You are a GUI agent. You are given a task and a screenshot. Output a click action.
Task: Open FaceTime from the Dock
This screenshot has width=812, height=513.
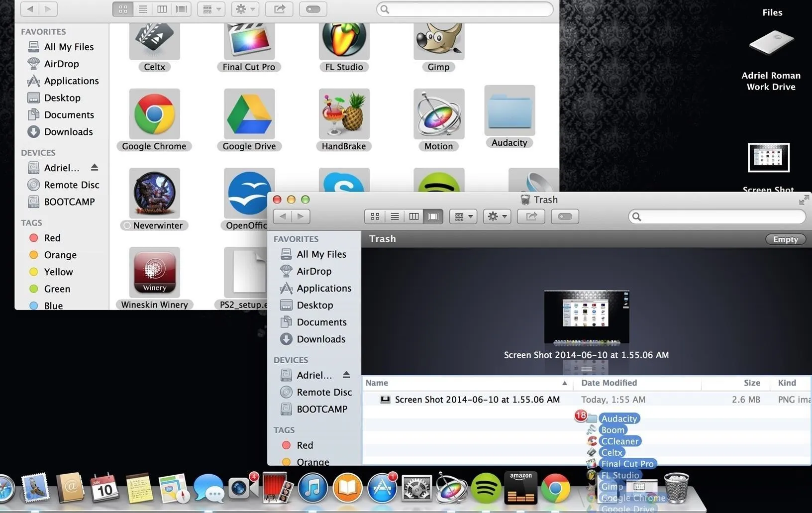point(242,488)
